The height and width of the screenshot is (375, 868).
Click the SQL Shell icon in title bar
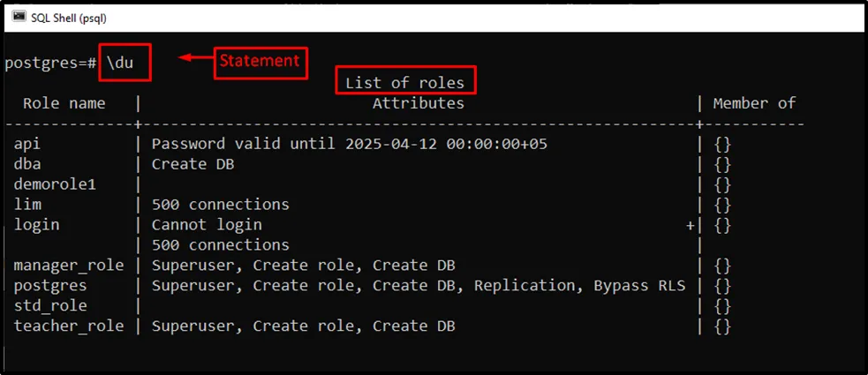point(15,17)
